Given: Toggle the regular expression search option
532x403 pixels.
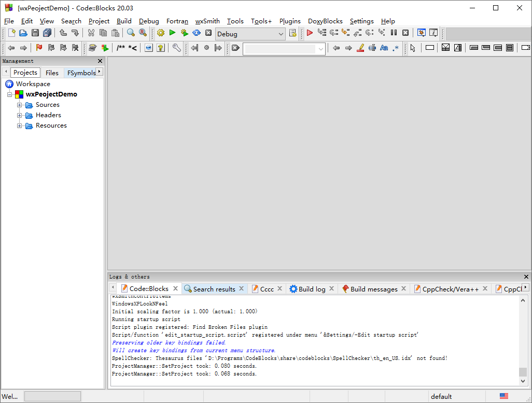Looking at the screenshot, I should (x=396, y=48).
